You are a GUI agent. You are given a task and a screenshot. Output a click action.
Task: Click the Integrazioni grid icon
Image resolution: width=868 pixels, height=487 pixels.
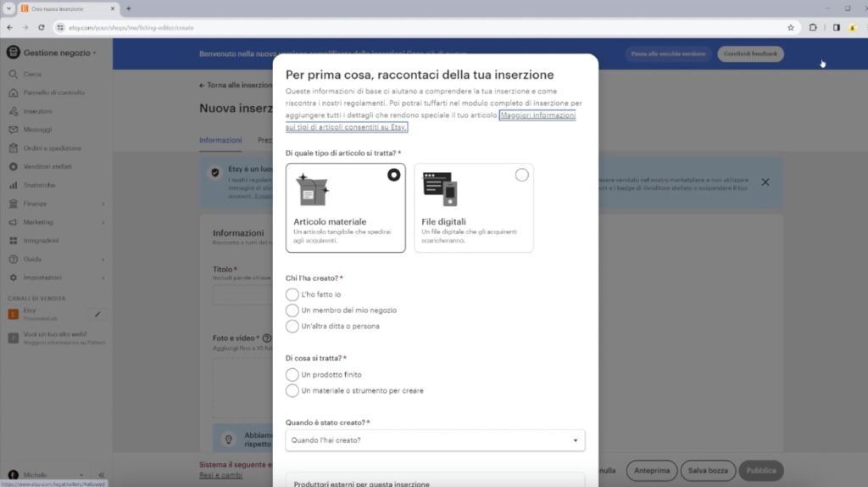point(14,240)
